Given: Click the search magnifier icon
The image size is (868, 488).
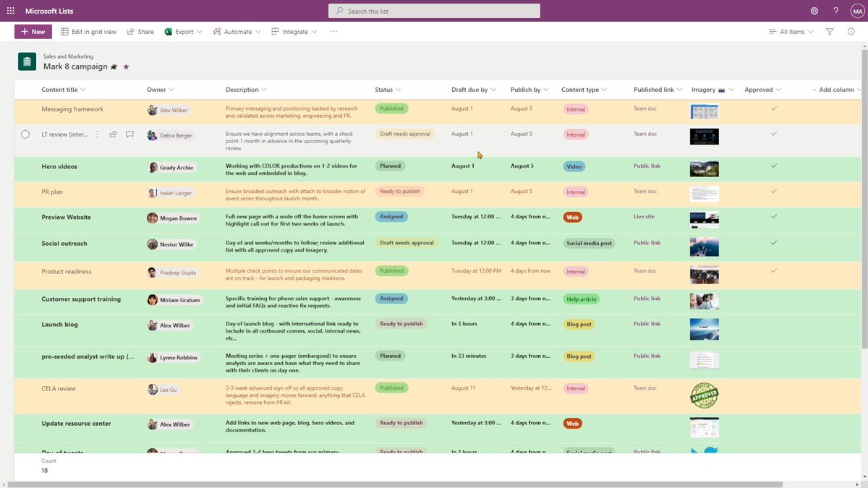Looking at the screenshot, I should [x=339, y=11].
